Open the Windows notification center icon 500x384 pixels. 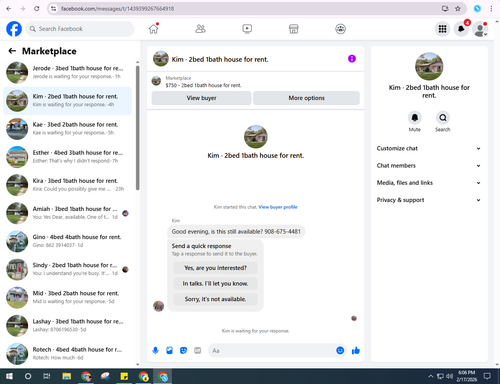(x=487, y=376)
